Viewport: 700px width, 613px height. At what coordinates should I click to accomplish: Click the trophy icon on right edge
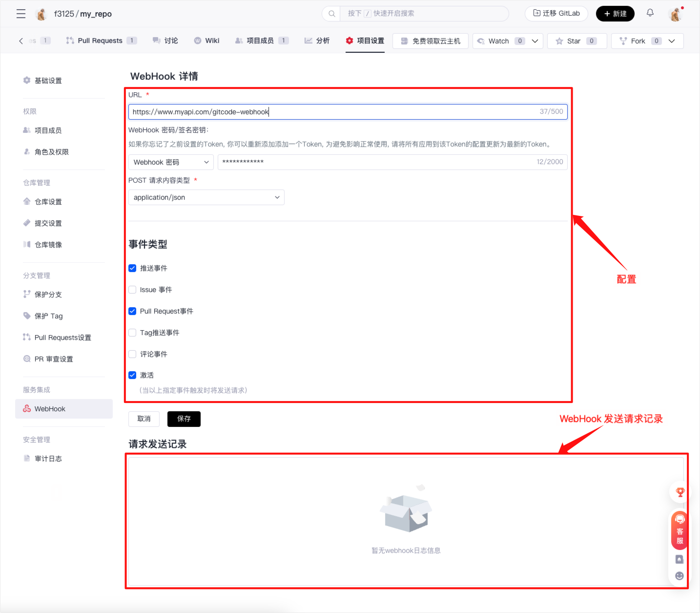[x=680, y=492]
